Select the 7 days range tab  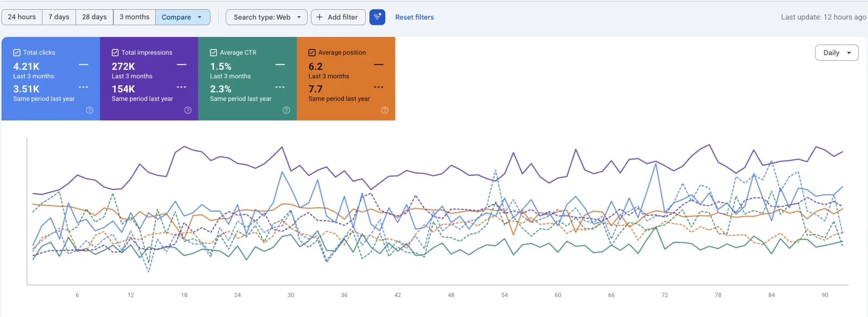pyautogui.click(x=59, y=17)
